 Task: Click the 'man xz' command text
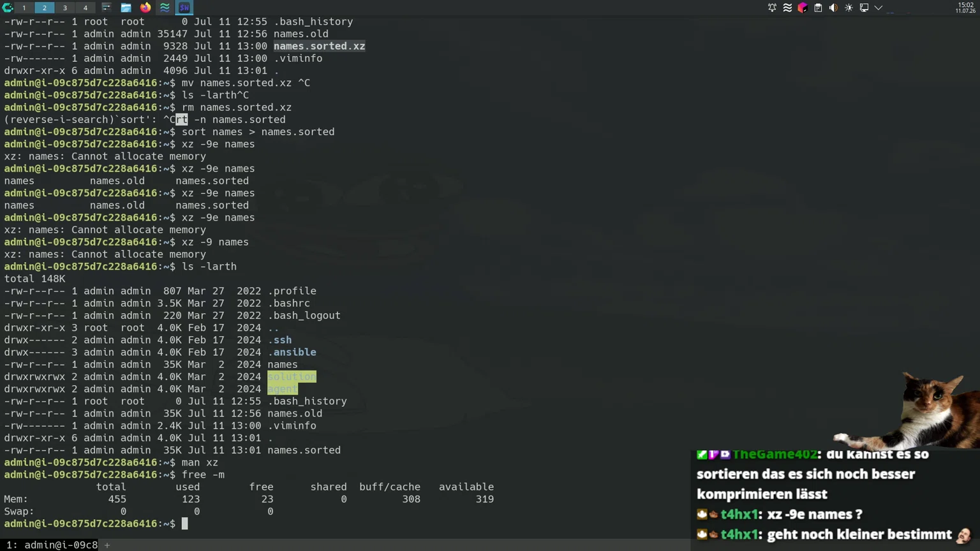pyautogui.click(x=200, y=462)
